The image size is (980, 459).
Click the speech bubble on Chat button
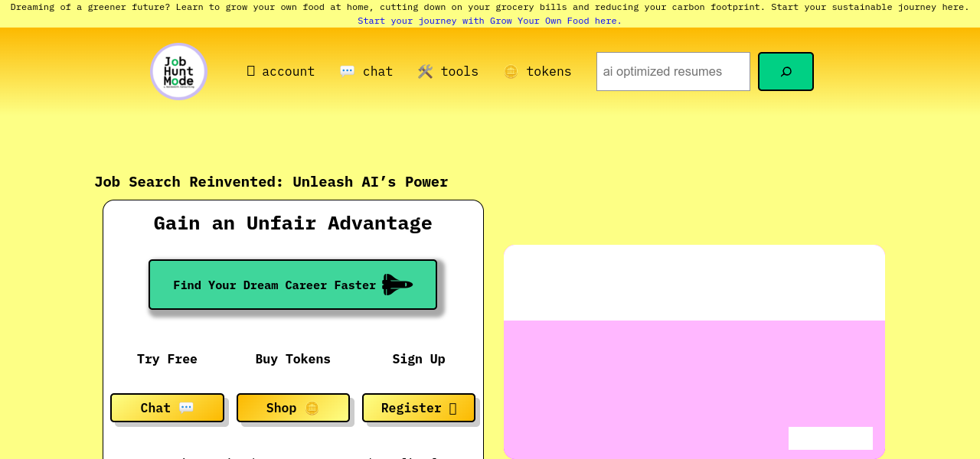pos(186,408)
